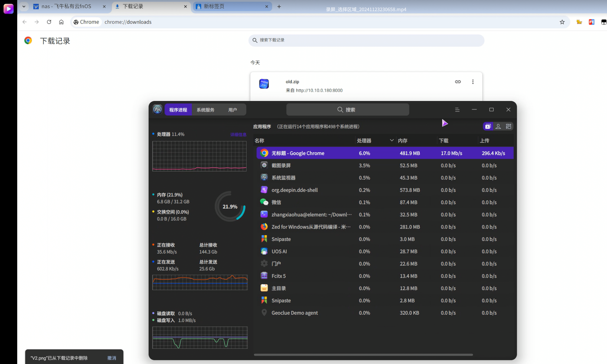
Task: Reload the Chrome downloads page
Action: pos(49,22)
